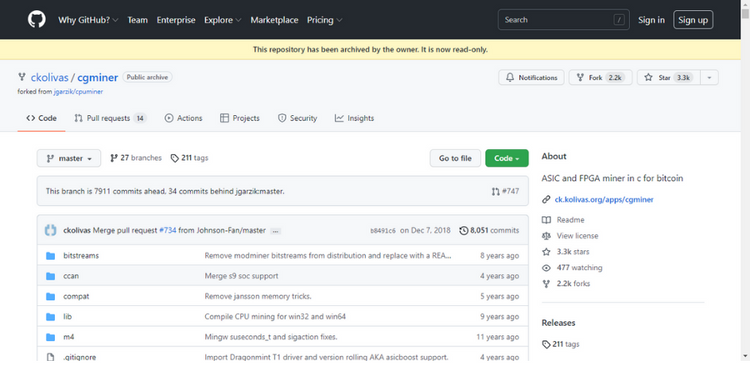
Task: Click the Notifications bell button
Action: click(x=531, y=77)
